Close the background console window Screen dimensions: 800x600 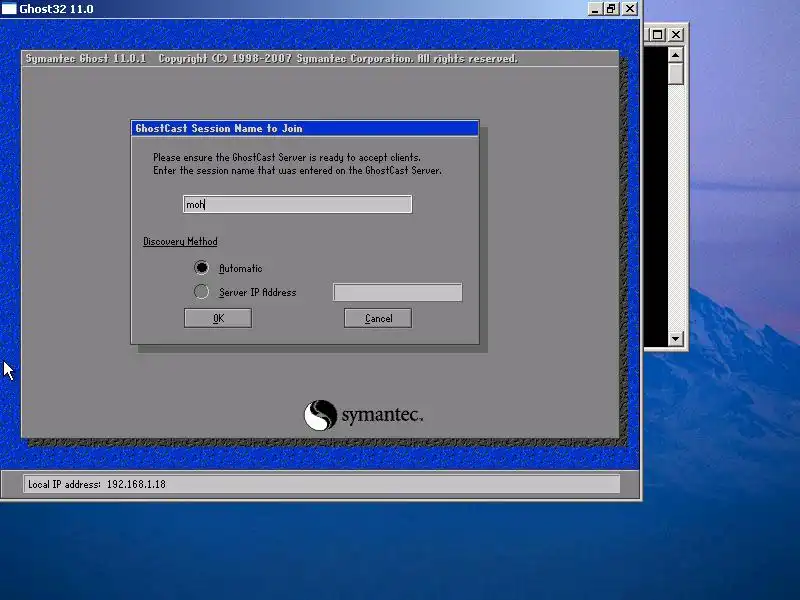(x=676, y=35)
